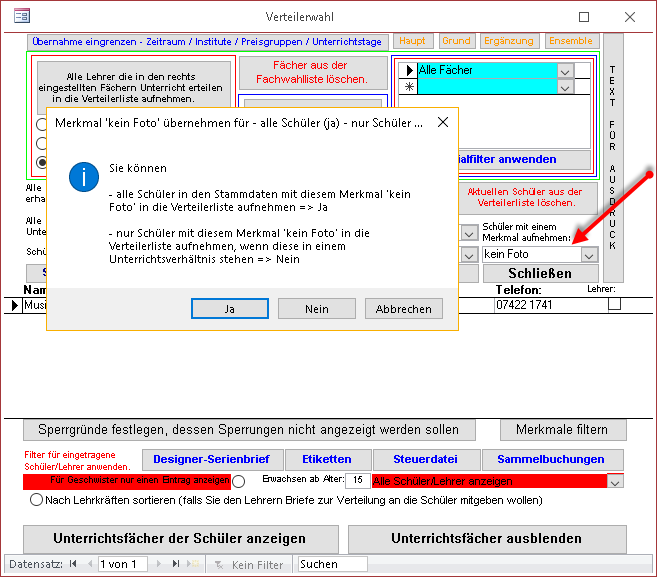Go to previous record in navigator
The width and height of the screenshot is (657, 577).
tap(87, 565)
